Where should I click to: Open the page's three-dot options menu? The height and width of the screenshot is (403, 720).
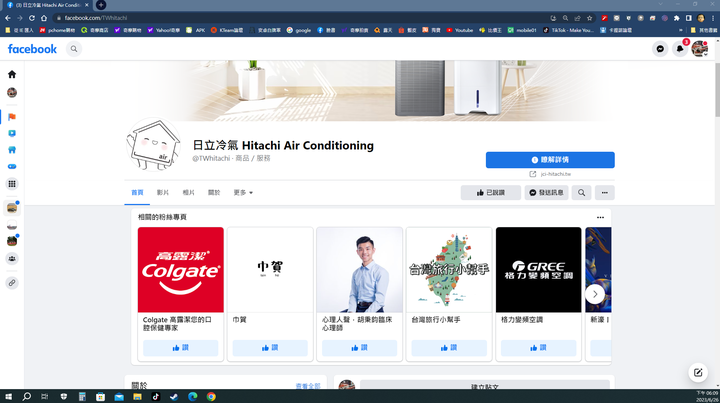click(605, 193)
